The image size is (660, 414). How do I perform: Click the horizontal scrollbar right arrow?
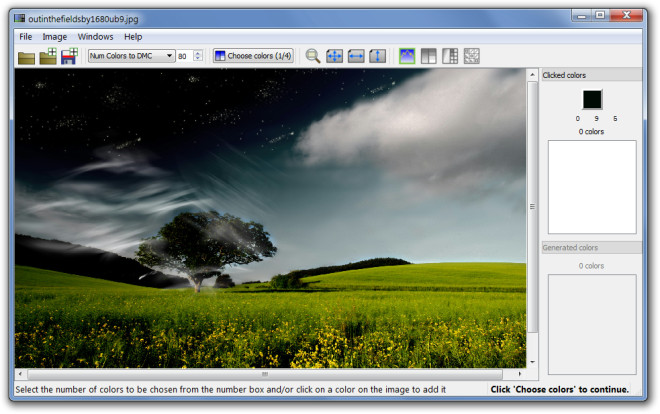pyautogui.click(x=520, y=374)
